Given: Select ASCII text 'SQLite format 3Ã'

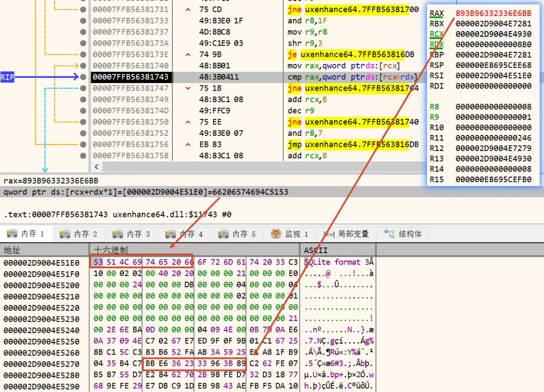Looking at the screenshot, I should [338, 262].
